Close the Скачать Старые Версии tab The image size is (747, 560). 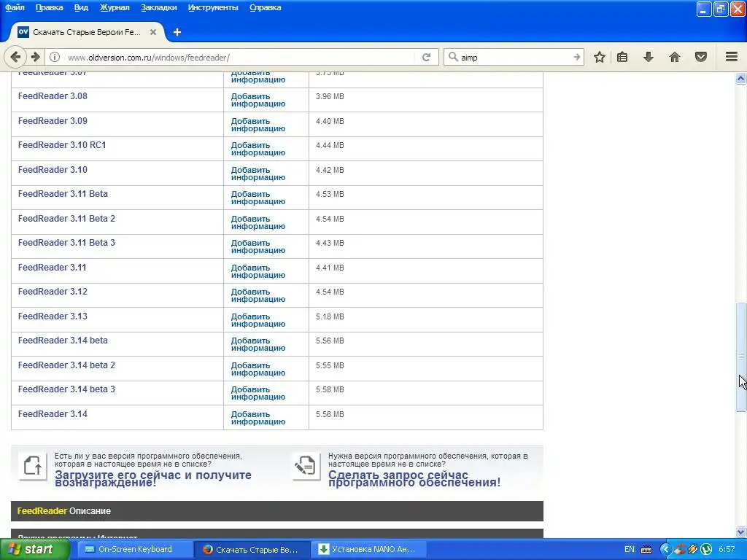point(153,32)
